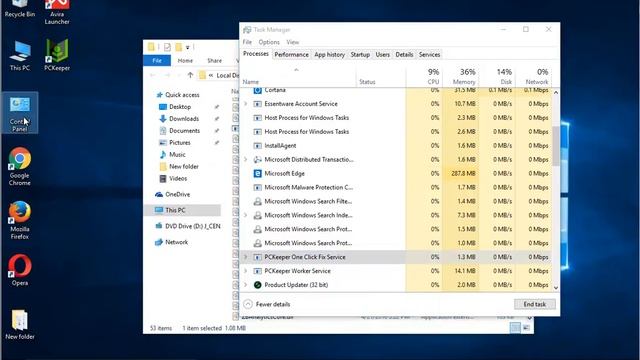Select the Control Panel desktop icon

click(20, 112)
